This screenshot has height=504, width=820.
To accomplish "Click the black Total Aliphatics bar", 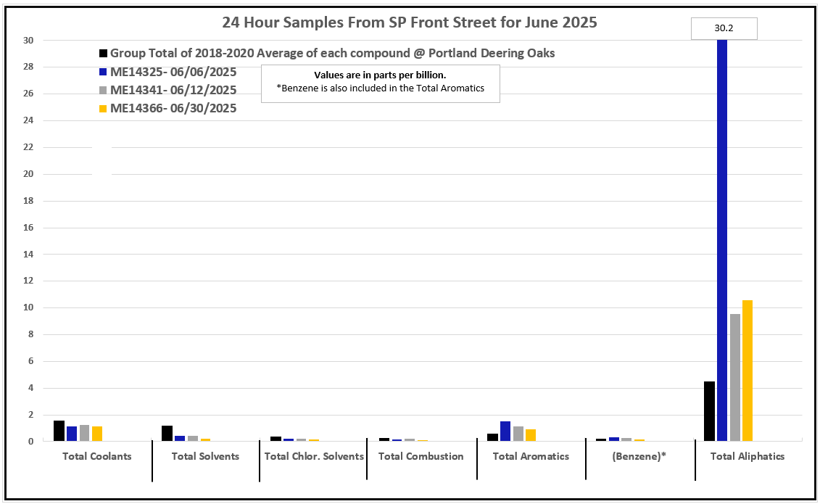I will (709, 410).
